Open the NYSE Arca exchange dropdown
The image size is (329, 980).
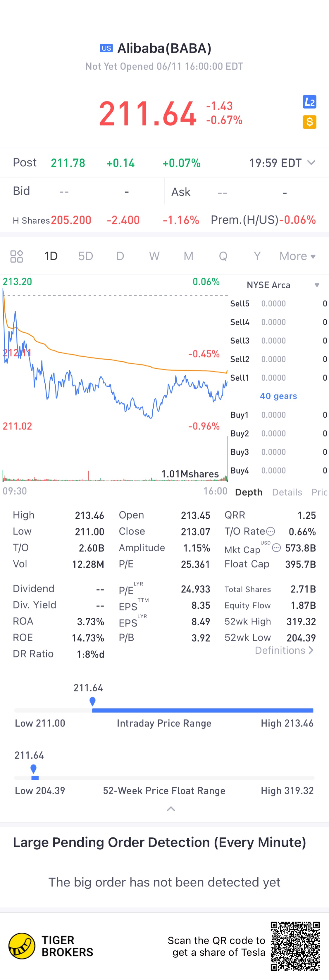coord(316,285)
